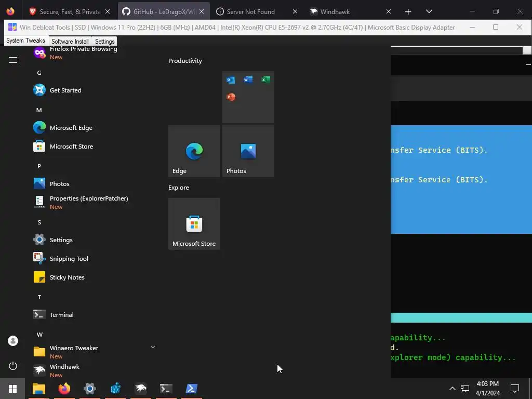Click the Edge tile
Viewport: 532px width, 399px height.
click(194, 151)
